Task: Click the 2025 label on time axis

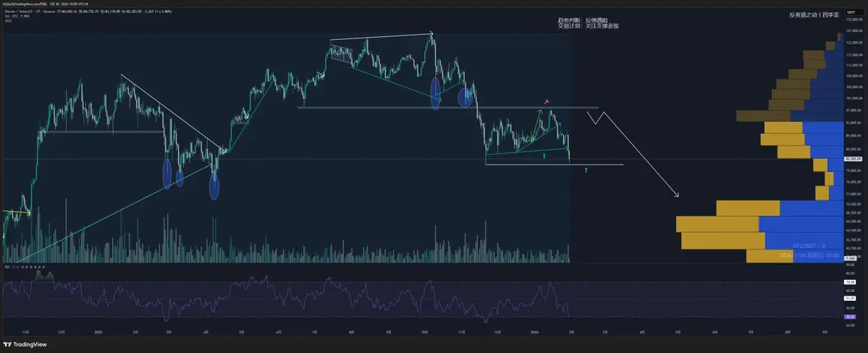Action: pos(98,333)
